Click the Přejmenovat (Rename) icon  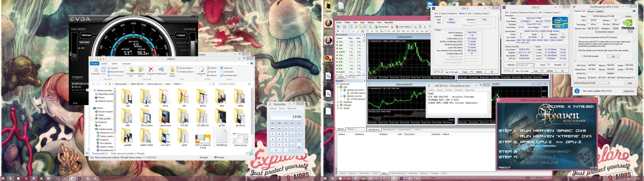coord(161,69)
